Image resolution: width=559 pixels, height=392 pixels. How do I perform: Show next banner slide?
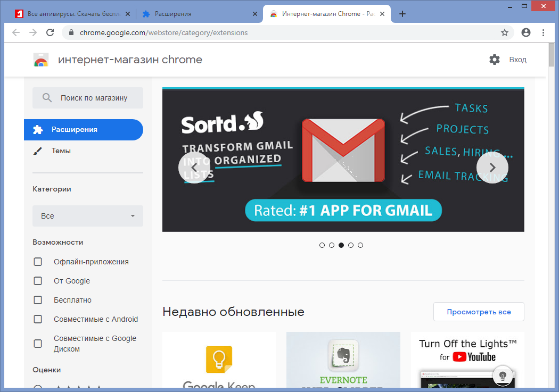pos(492,168)
